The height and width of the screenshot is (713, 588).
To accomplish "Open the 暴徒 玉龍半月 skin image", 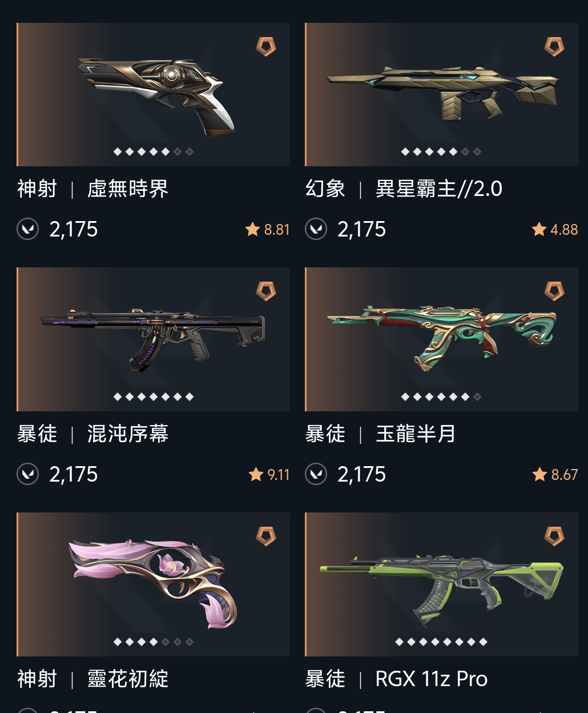I will tap(442, 339).
